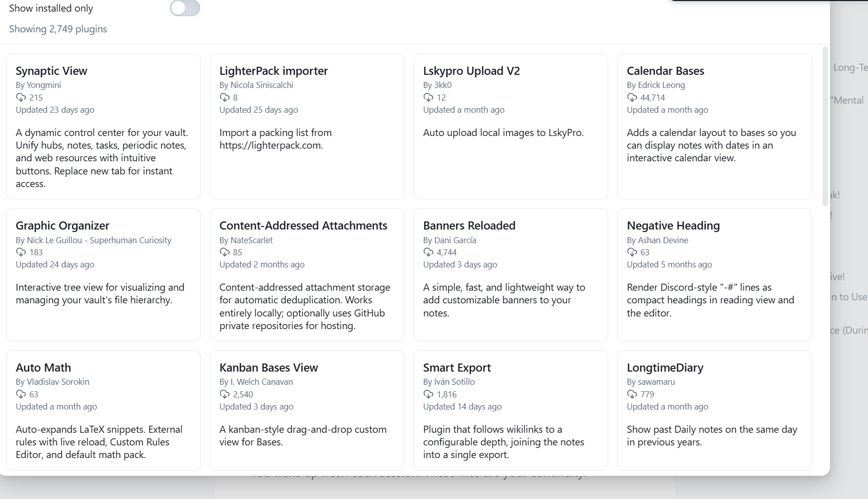Click the download icon on Banners Reloaded
This screenshot has width=868, height=499.
click(428, 252)
